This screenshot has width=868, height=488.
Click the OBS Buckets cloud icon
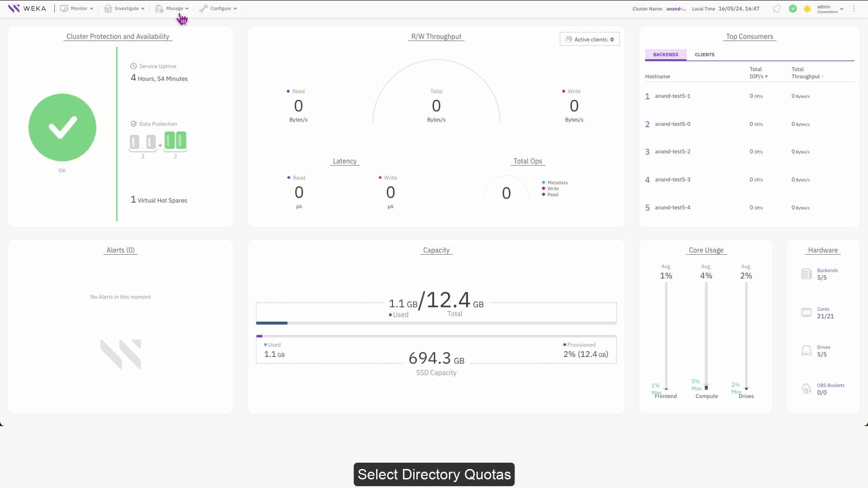807,389
